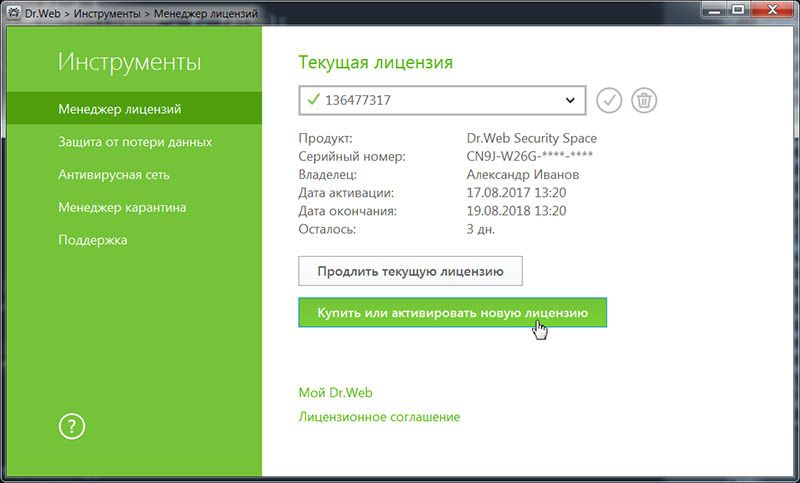
Task: Click the Осталось: label
Action: click(327, 229)
